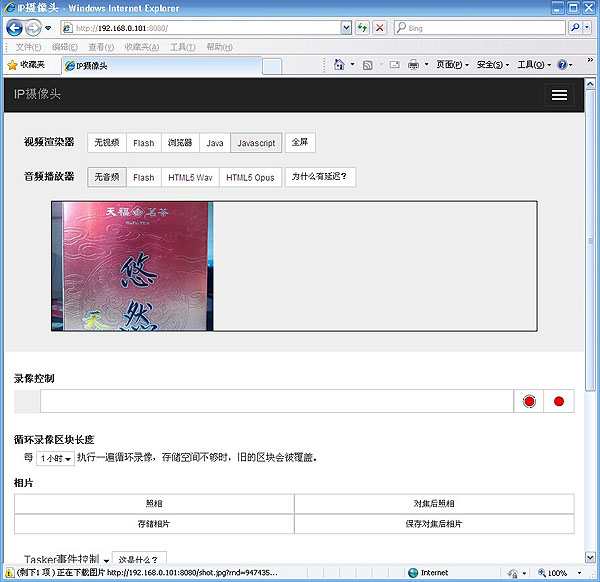This screenshot has height=582, width=600.
Task: Click the 保存对焦后相片 button
Action: tap(434, 524)
